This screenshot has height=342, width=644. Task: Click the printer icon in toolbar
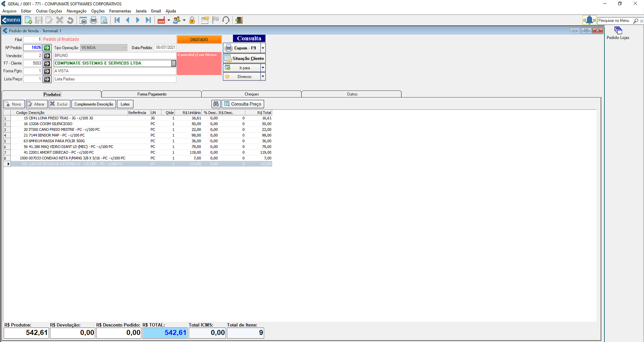94,20
